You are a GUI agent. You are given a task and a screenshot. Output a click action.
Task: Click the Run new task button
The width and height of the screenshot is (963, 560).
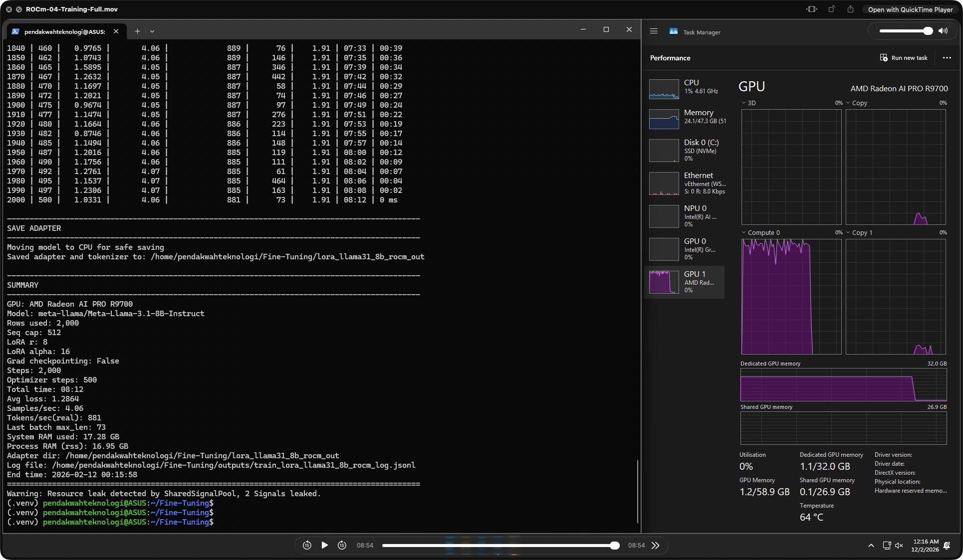pyautogui.click(x=903, y=57)
